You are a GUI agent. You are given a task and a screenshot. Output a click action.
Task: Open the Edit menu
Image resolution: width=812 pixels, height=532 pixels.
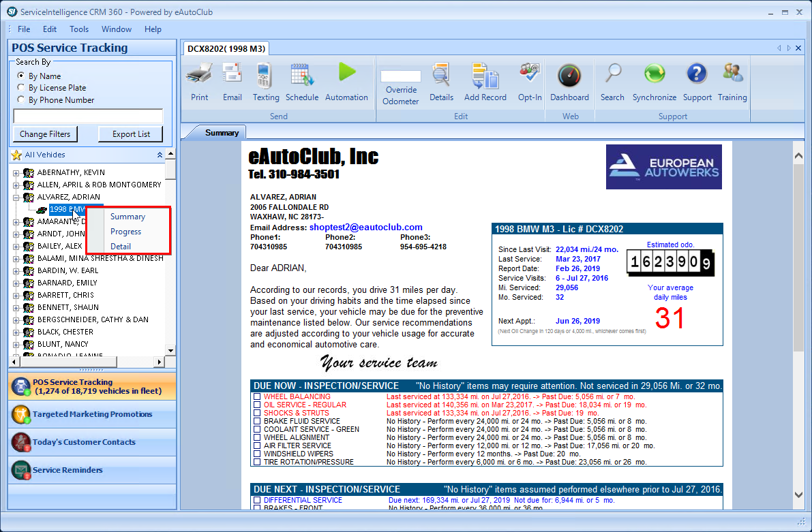click(x=50, y=29)
